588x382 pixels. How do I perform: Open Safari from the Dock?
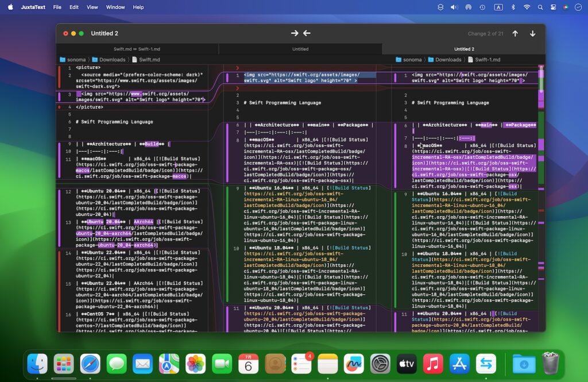point(90,363)
